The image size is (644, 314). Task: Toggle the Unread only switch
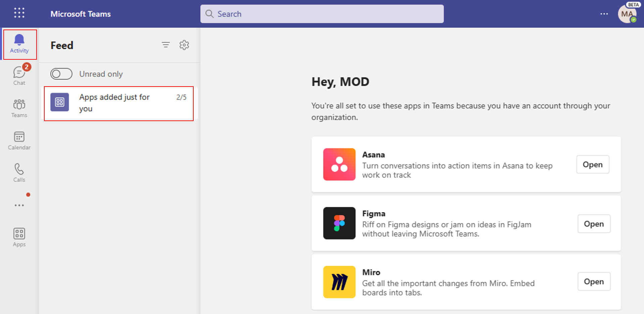[61, 74]
